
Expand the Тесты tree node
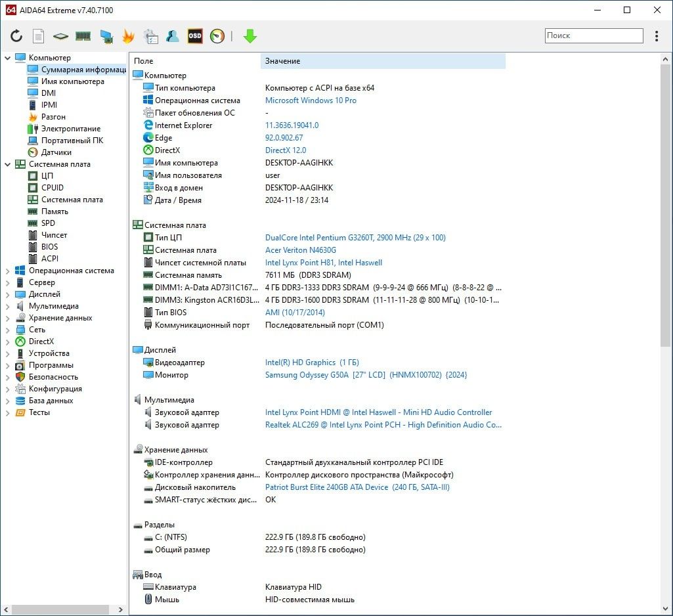7,412
